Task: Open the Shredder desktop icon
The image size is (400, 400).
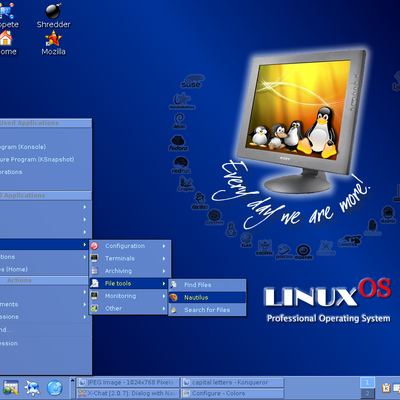Action: [x=53, y=16]
